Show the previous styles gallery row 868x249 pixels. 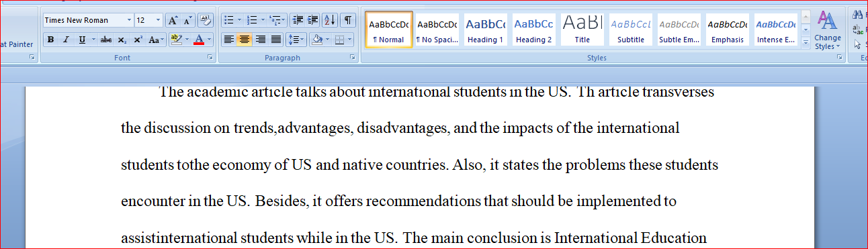806,17
